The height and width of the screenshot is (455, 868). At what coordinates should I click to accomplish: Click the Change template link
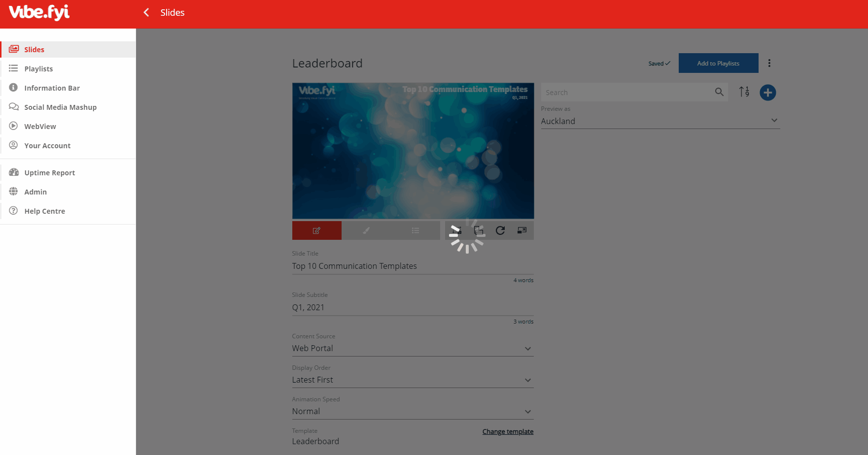pyautogui.click(x=508, y=432)
